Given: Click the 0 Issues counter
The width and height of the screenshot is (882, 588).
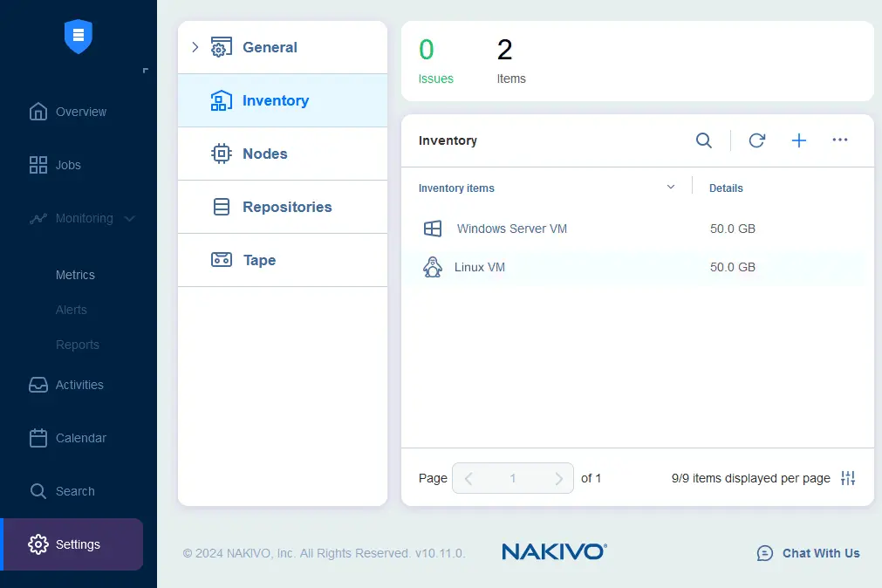Looking at the screenshot, I should [x=435, y=61].
